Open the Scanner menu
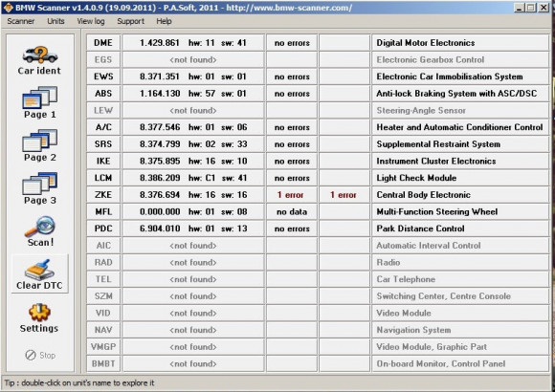 coord(21,21)
